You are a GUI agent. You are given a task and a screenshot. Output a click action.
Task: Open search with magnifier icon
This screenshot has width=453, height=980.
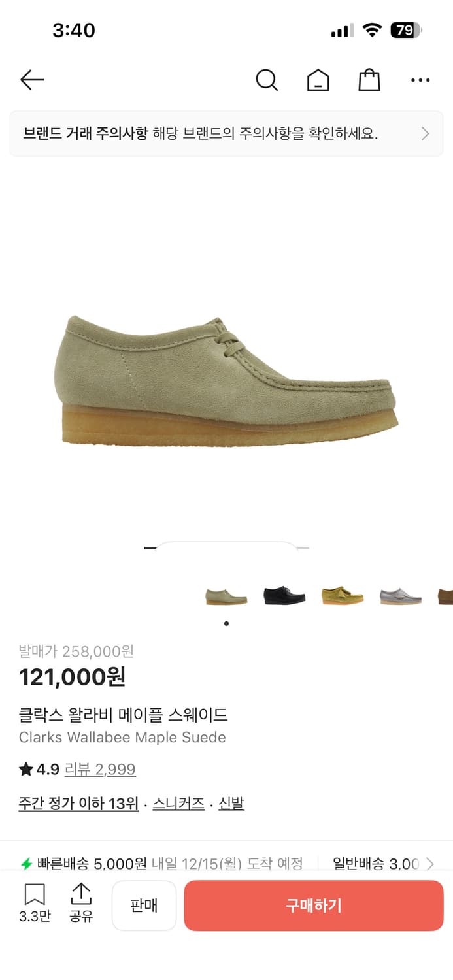coord(267,80)
